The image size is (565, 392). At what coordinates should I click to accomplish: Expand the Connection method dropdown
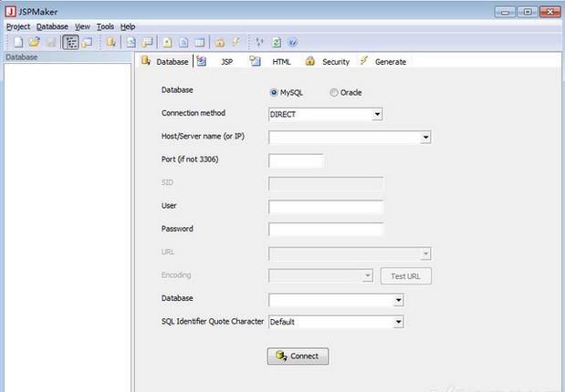point(377,115)
